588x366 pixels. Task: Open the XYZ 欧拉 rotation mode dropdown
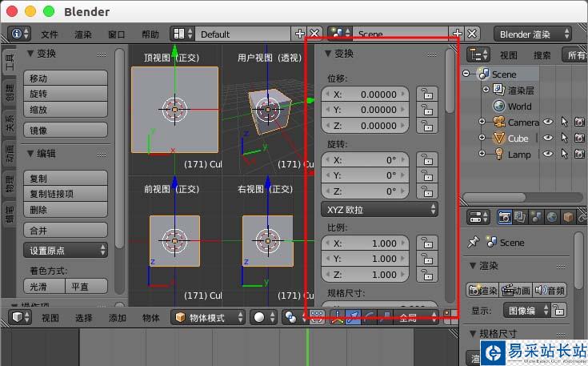tap(379, 210)
